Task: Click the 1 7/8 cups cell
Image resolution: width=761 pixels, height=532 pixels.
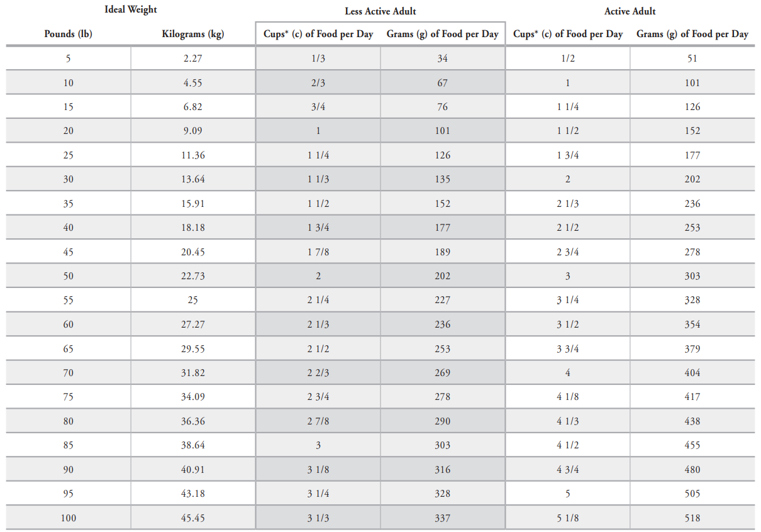Action: tap(318, 252)
